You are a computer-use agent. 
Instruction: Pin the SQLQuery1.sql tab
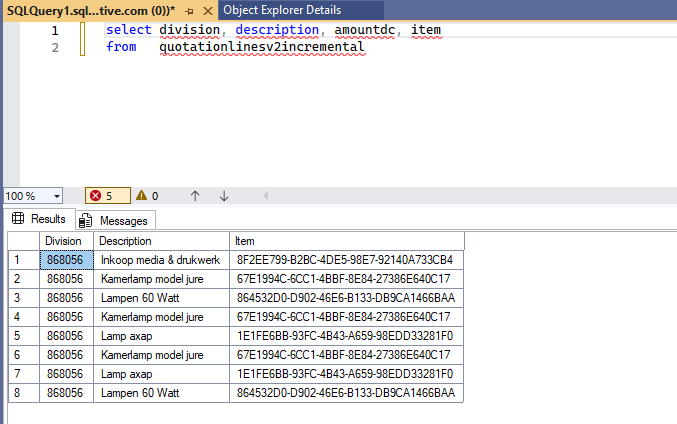point(189,11)
